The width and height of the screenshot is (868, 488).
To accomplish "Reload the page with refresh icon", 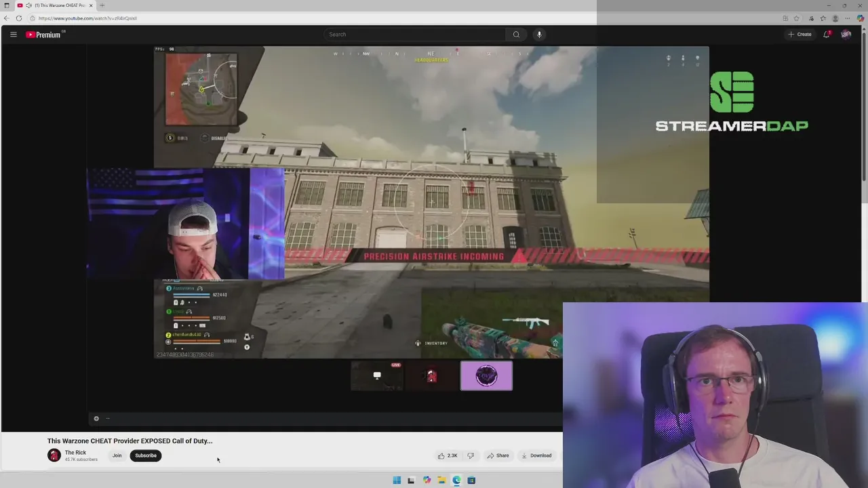I will tap(18, 18).
